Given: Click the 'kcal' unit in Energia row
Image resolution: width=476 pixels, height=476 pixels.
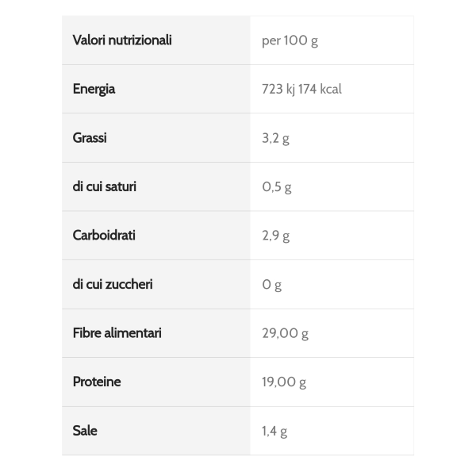Looking at the screenshot, I should (x=331, y=89).
